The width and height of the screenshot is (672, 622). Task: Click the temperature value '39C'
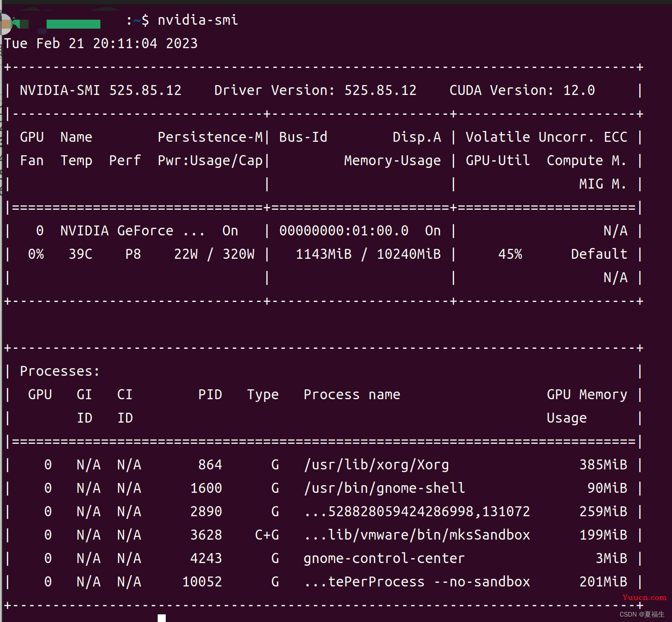point(81,254)
